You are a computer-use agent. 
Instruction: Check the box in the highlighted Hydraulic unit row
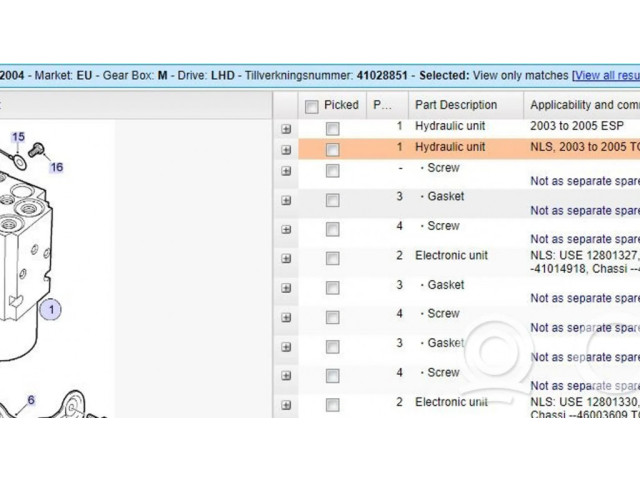[x=332, y=149]
